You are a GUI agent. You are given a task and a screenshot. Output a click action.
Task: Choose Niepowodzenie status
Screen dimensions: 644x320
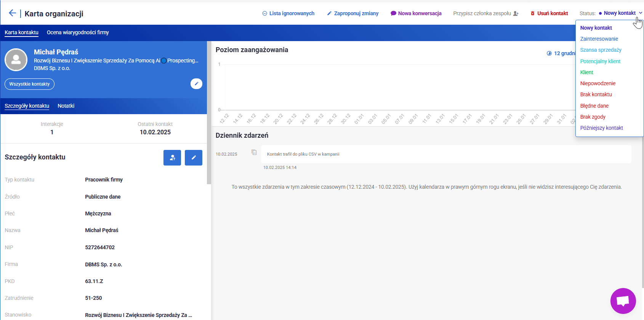tap(598, 83)
